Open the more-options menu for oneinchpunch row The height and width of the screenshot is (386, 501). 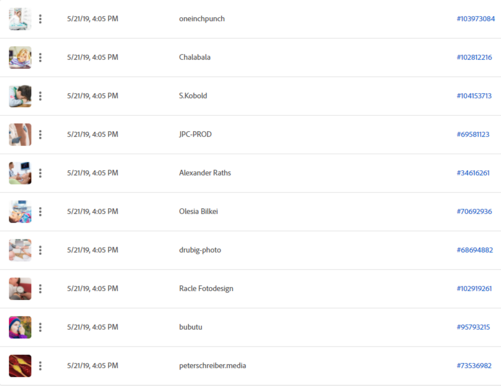tap(40, 19)
